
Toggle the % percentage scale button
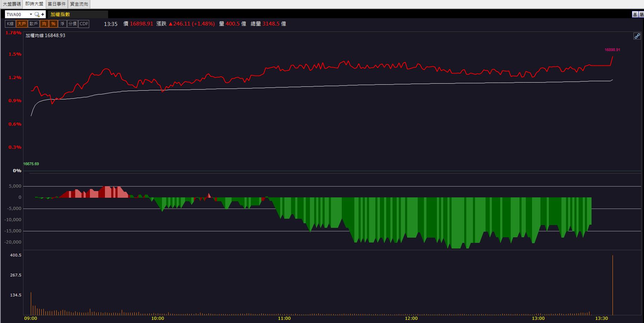(53, 24)
